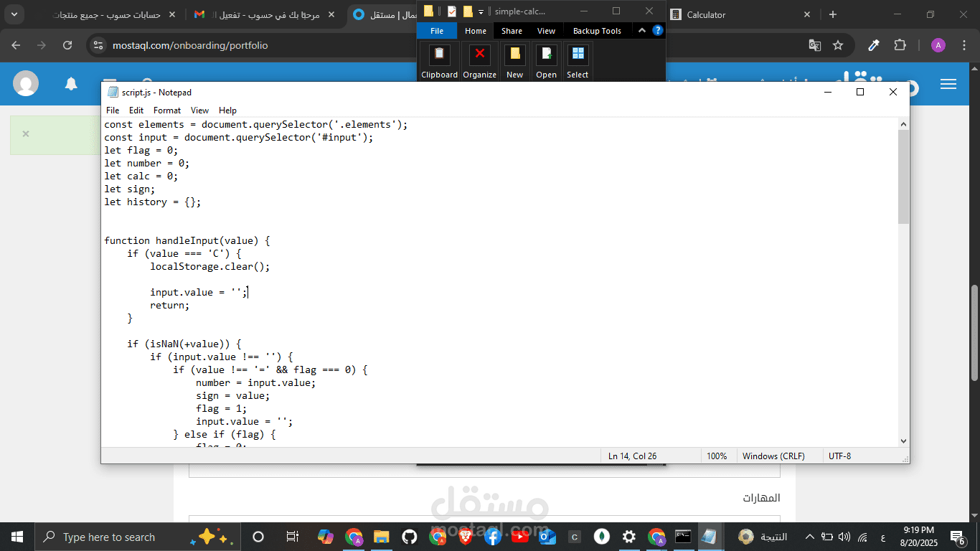
Task: Open Notepad's Edit menu
Action: point(136,110)
